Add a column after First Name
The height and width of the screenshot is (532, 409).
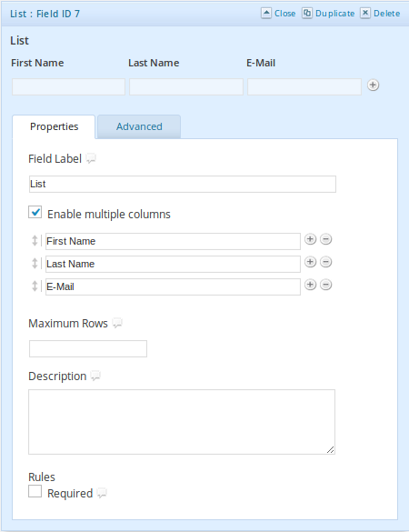[310, 239]
